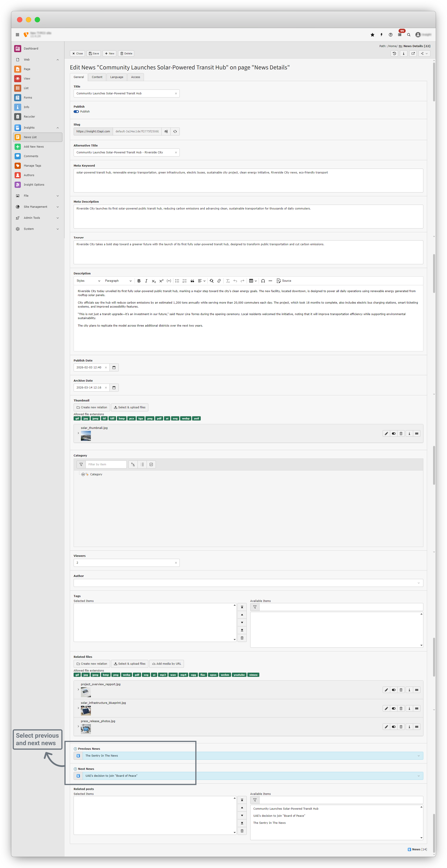This screenshot has height=868, width=447.
Task: Click Add media by URL button
Action: click(166, 664)
